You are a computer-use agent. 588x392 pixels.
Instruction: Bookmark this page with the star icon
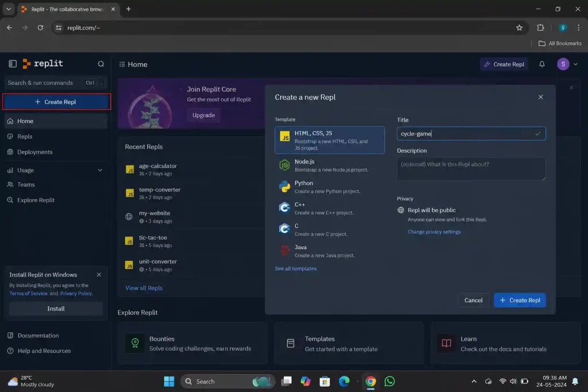tap(519, 28)
